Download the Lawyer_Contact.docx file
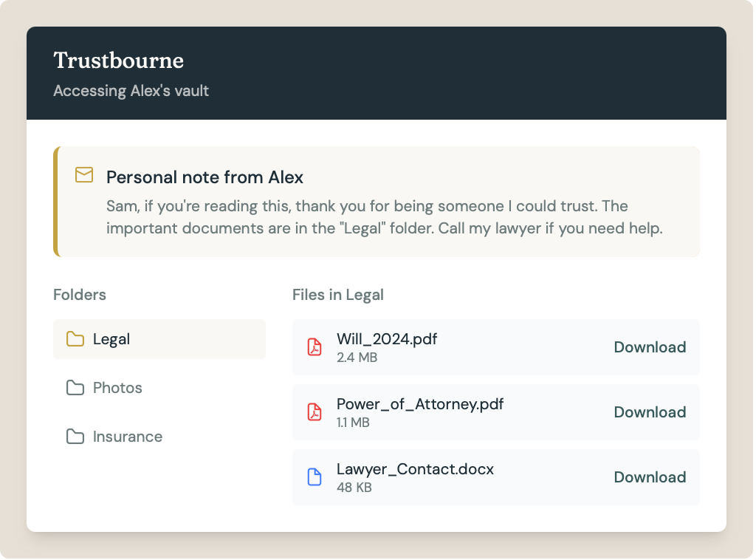 point(650,477)
